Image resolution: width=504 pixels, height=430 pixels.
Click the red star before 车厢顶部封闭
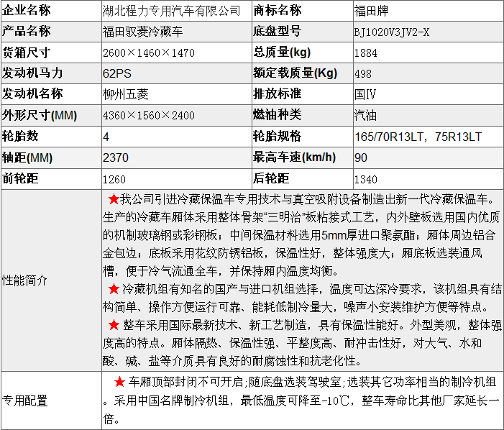(119, 383)
